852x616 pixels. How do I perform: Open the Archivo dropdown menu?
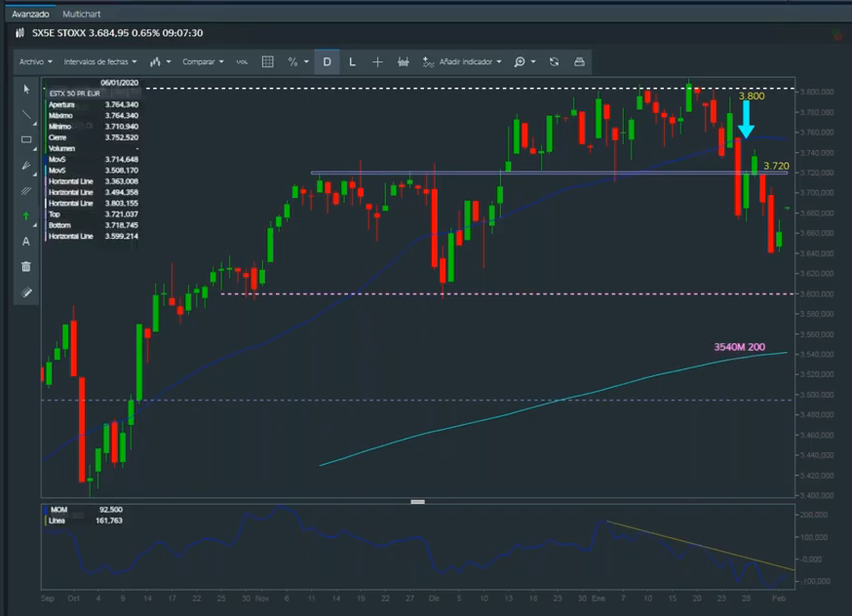tap(35, 61)
